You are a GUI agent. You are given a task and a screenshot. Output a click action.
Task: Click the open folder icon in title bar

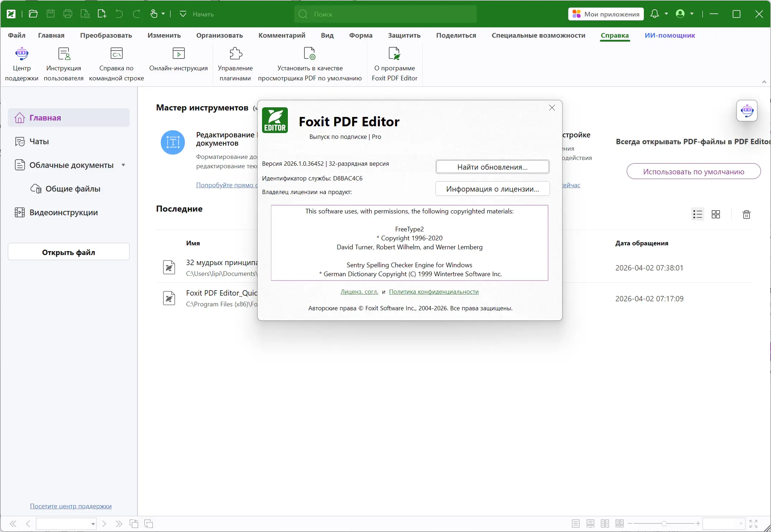(33, 14)
